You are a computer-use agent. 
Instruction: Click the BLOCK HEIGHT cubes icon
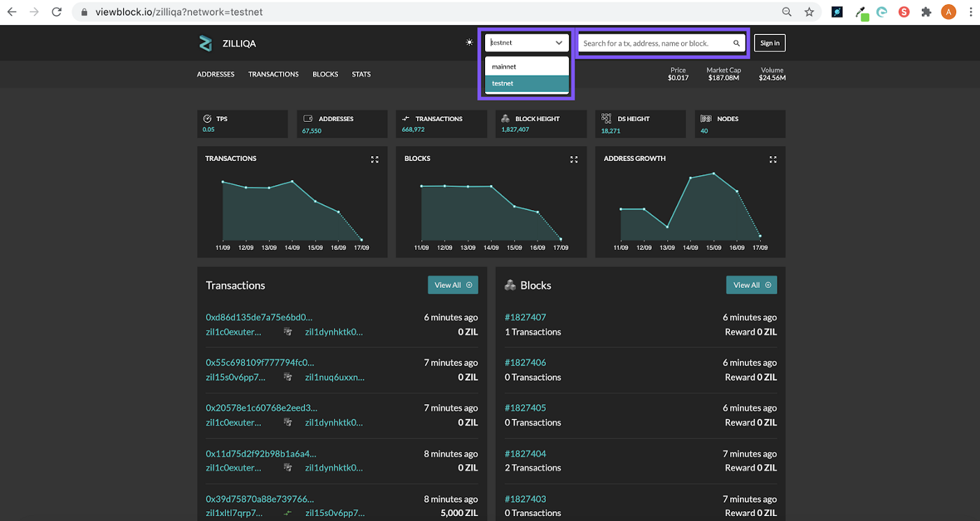(506, 119)
